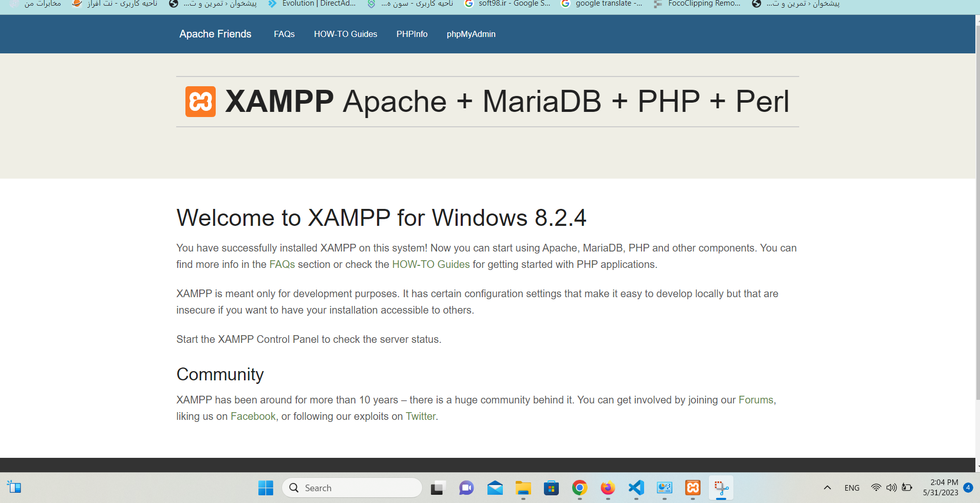Open Task View from the taskbar
Viewport: 980px width, 503px height.
point(437,488)
